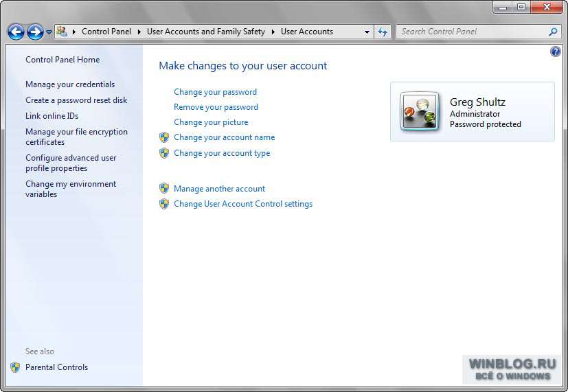Open Change my environment variables

point(71,189)
